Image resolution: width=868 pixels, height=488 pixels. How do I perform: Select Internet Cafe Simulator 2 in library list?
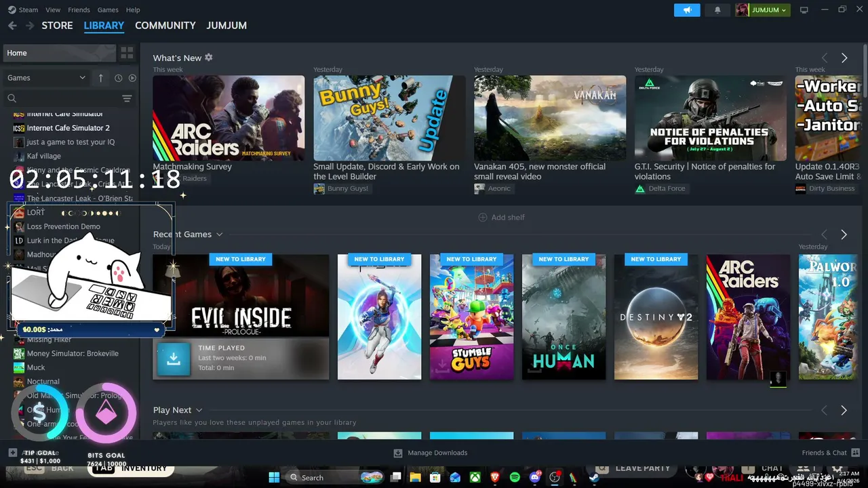[68, 128]
